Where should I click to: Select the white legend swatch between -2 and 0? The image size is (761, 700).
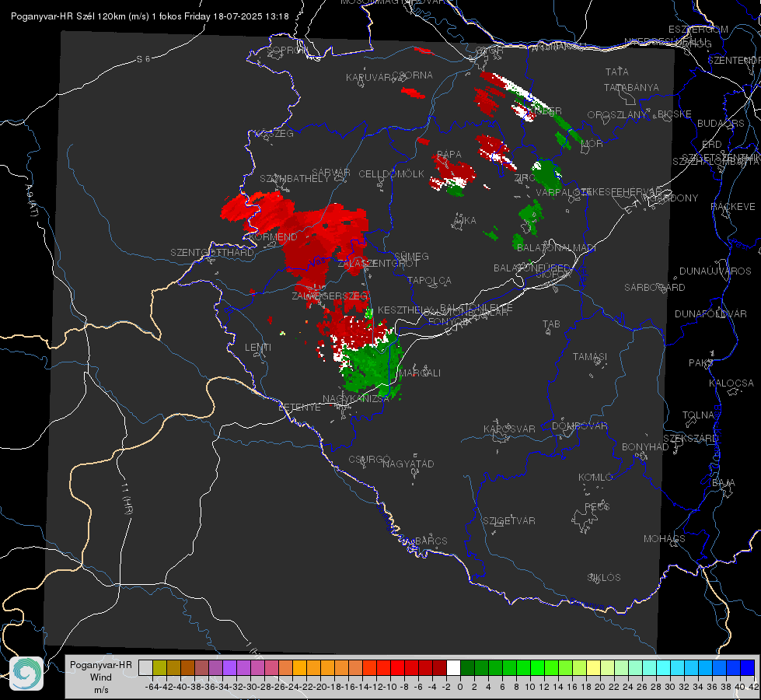(453, 667)
